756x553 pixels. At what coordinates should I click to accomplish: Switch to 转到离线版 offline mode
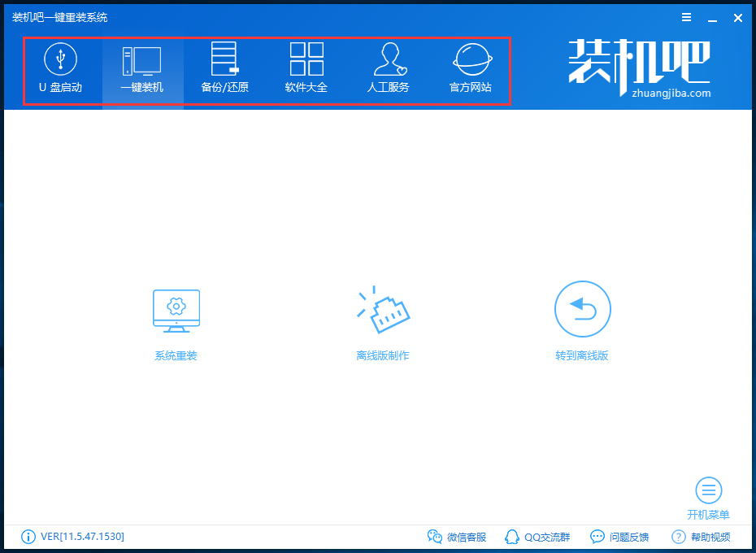point(582,320)
